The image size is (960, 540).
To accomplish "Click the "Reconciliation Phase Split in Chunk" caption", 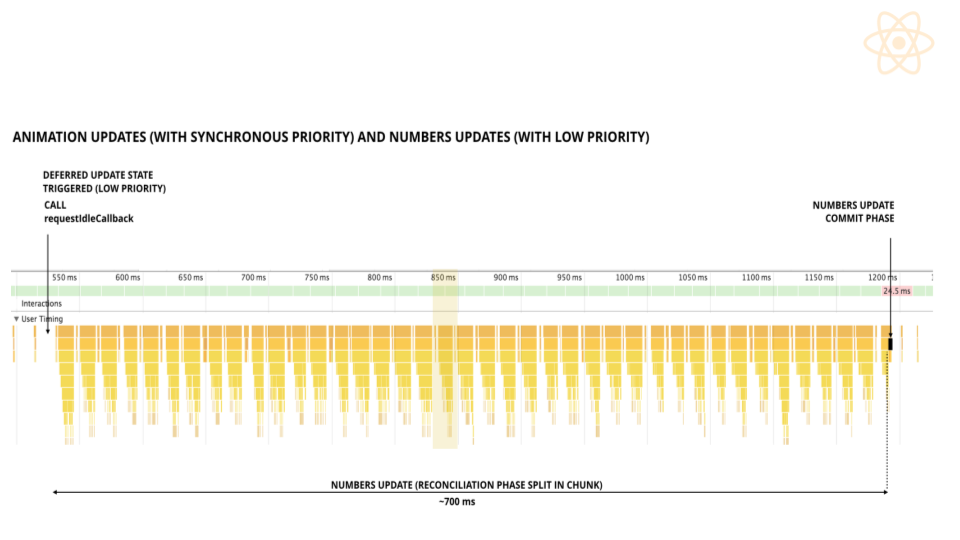I will click(x=467, y=485).
